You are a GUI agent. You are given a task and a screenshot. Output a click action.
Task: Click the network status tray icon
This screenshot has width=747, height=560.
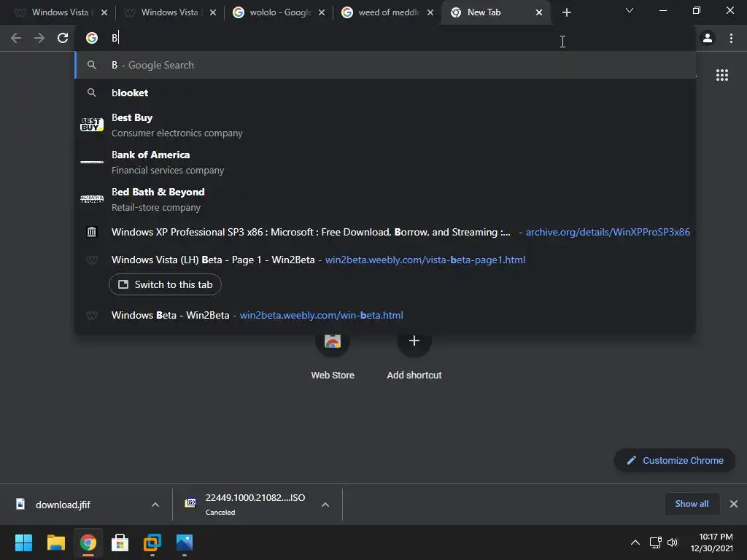point(656,542)
